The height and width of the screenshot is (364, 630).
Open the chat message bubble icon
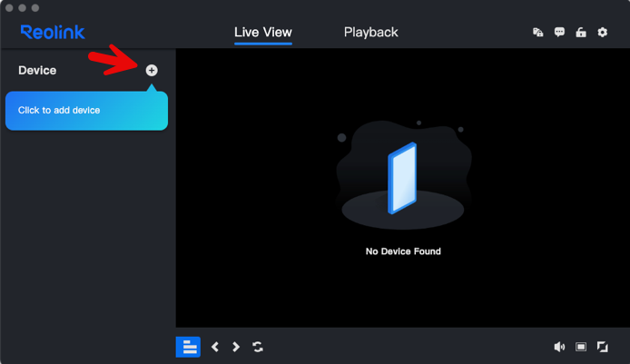(x=559, y=33)
